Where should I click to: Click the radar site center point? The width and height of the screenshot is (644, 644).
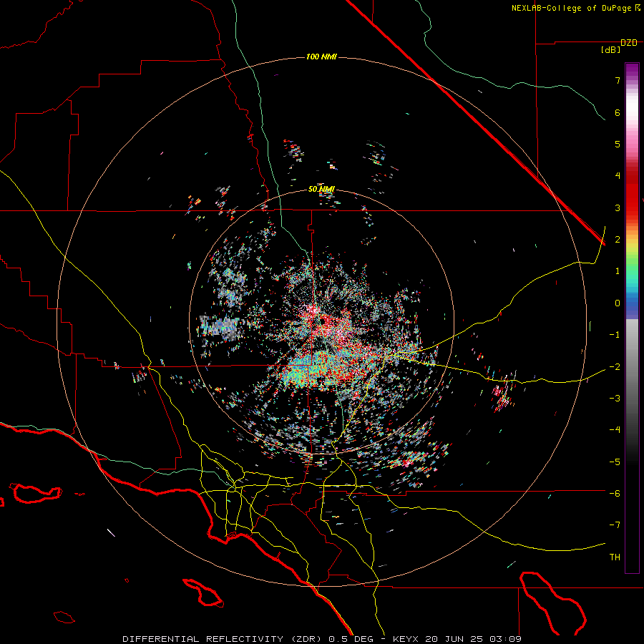pos(321,321)
